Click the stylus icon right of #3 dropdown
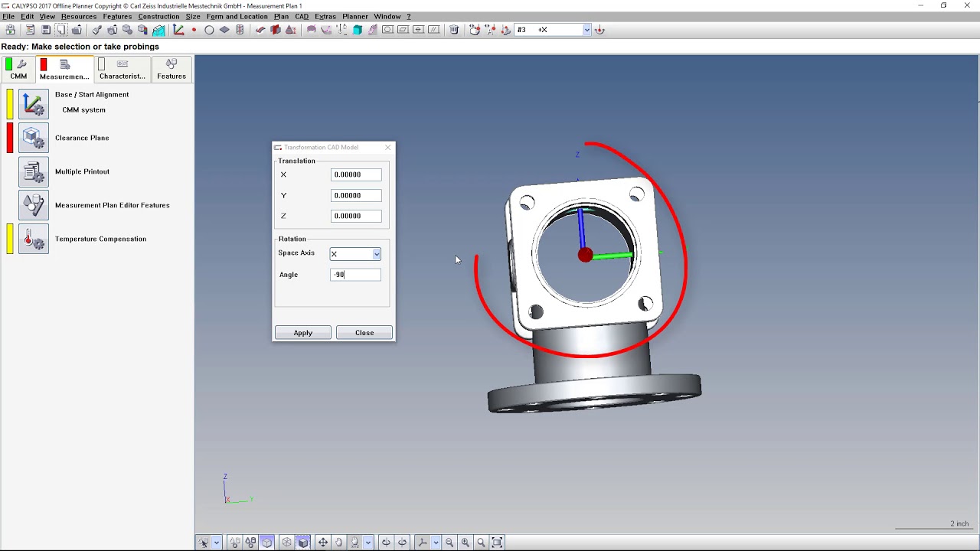Image resolution: width=980 pixels, height=551 pixels. (x=599, y=30)
